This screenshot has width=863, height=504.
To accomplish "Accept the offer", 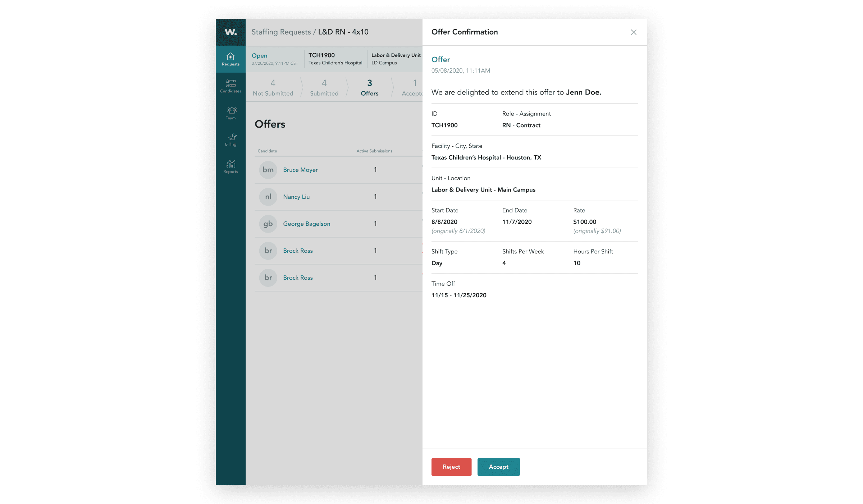I will (x=498, y=467).
